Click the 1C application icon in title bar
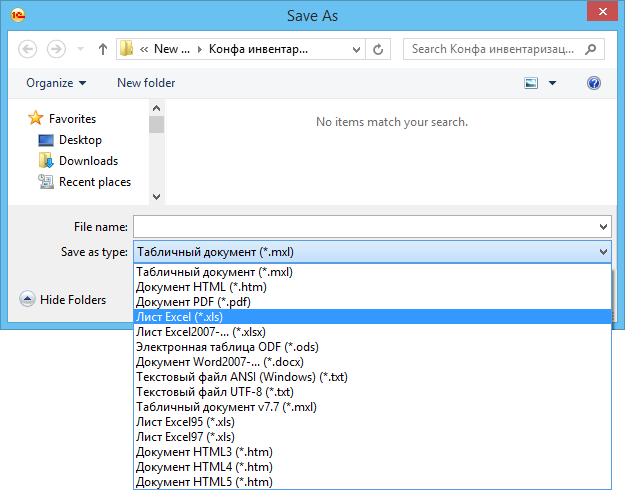 pos(18,15)
